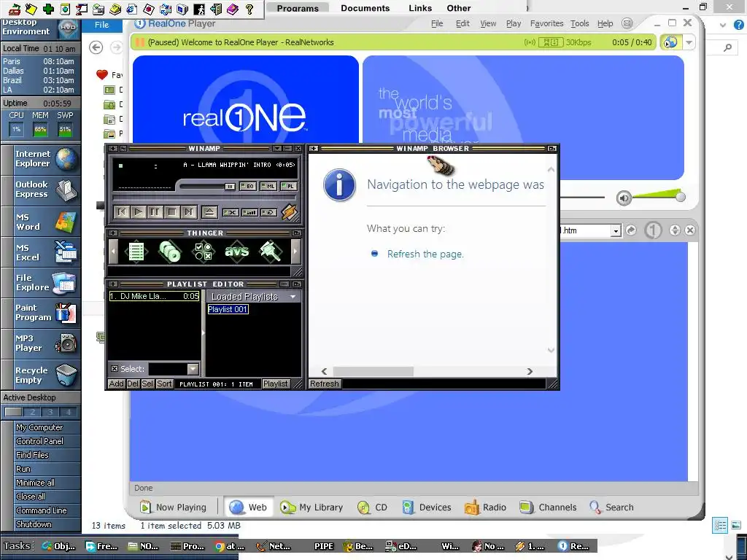Toggle the Winamp ML media library button

[x=268, y=186]
